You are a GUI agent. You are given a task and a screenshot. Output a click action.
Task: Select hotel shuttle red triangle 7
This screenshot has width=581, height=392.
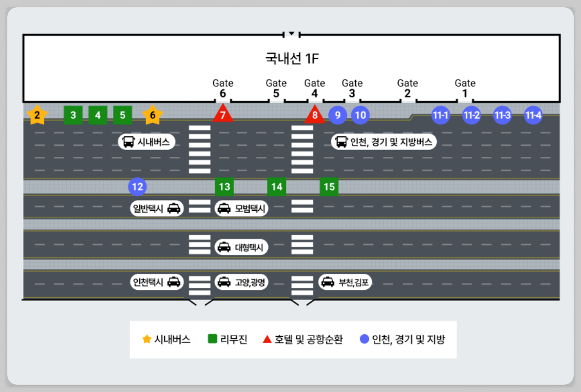(x=223, y=114)
